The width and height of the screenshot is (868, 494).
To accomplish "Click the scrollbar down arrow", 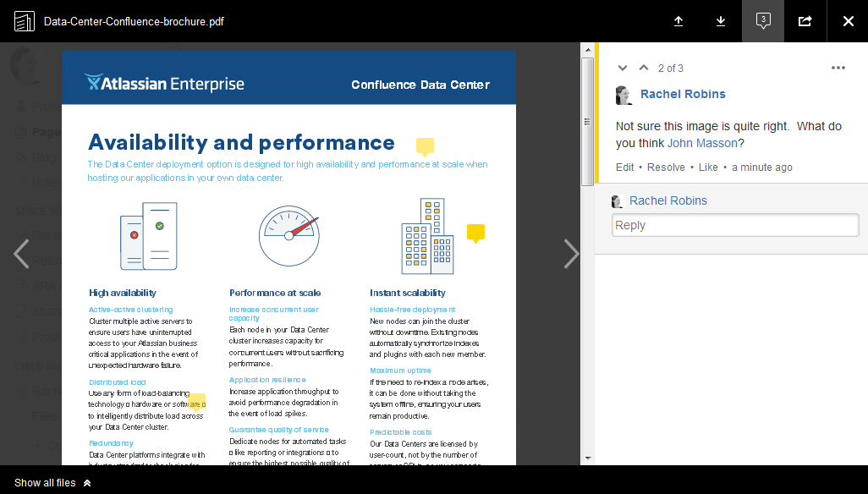I will coord(587,458).
